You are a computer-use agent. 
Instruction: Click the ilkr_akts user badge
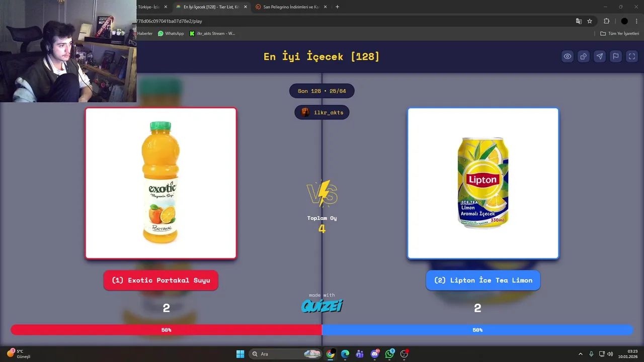pyautogui.click(x=322, y=112)
